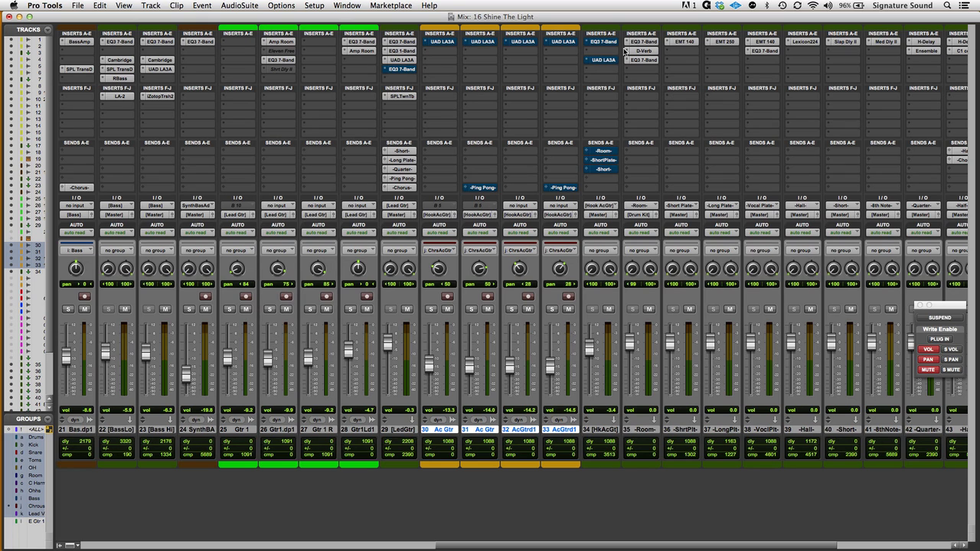Open 'i: Bass' group selector on Bas.dp1
Viewport: 980px width, 551px height.
click(77, 250)
